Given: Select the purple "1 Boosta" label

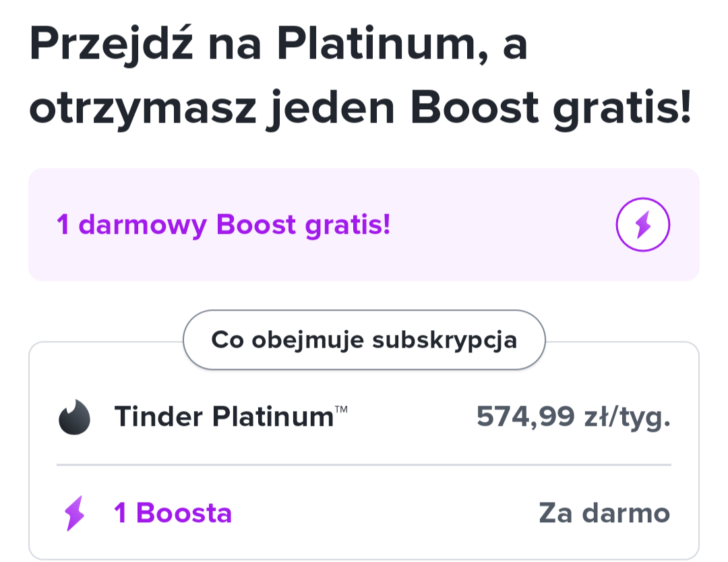Looking at the screenshot, I should click(x=173, y=513).
